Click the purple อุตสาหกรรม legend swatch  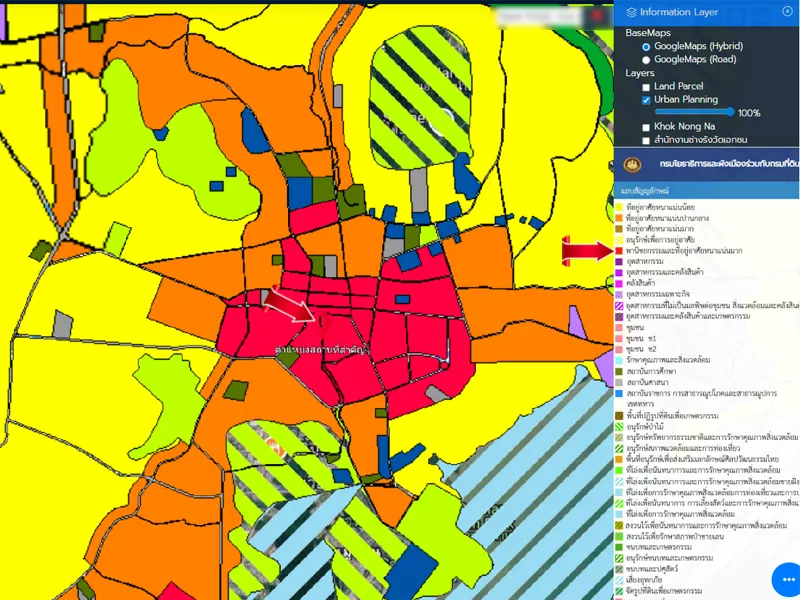tap(620, 262)
